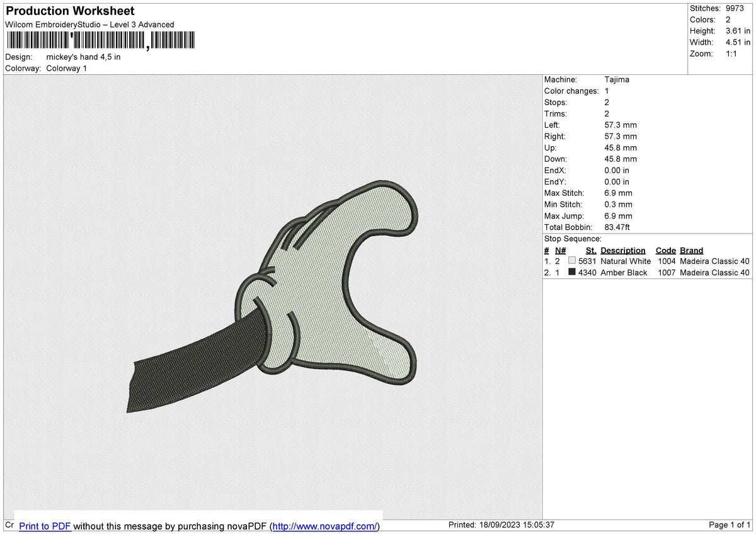Open the http://www.novapdf.com/ hyperlink
This screenshot has width=756, height=534.
[325, 526]
